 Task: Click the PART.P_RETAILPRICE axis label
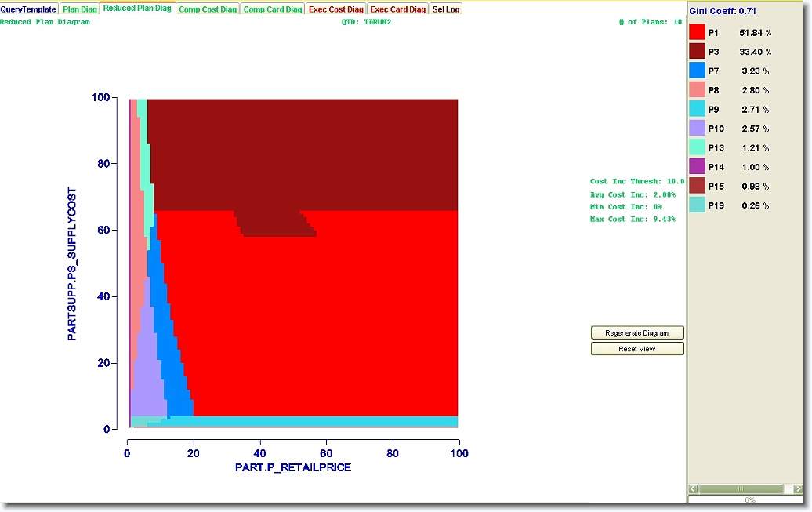(x=293, y=467)
